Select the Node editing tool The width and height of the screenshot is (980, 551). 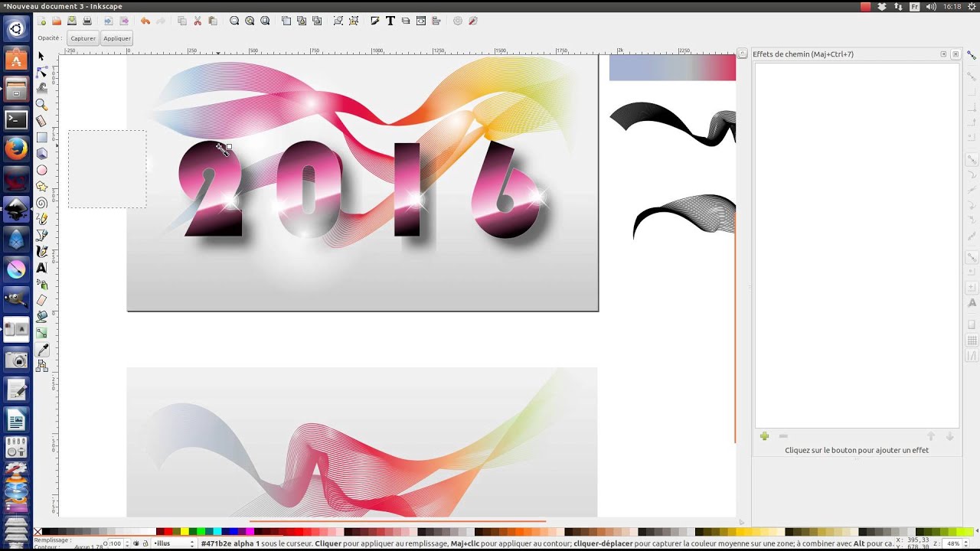(x=41, y=72)
